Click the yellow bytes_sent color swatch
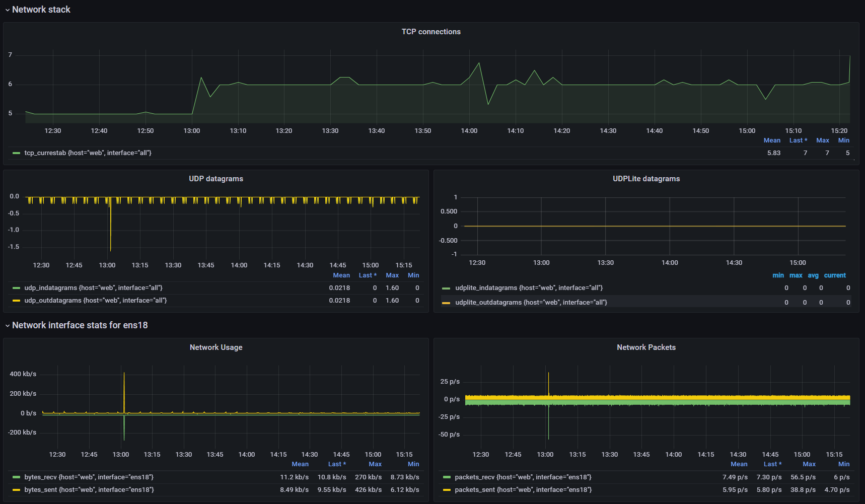This screenshot has height=504, width=865. tap(16, 490)
